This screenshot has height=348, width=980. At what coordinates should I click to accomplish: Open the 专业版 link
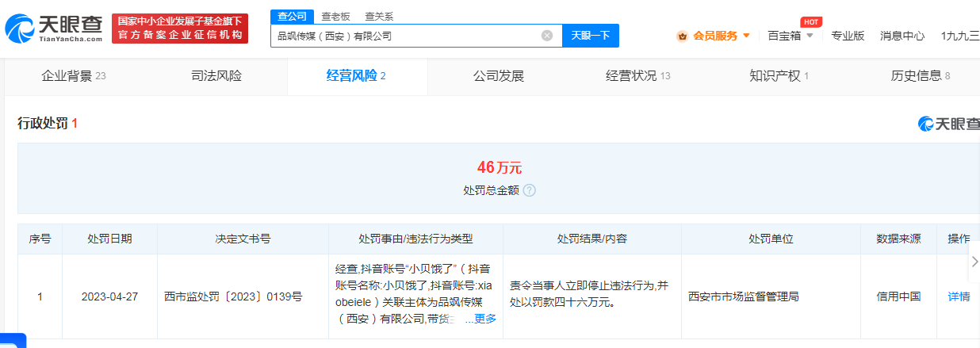(x=848, y=36)
